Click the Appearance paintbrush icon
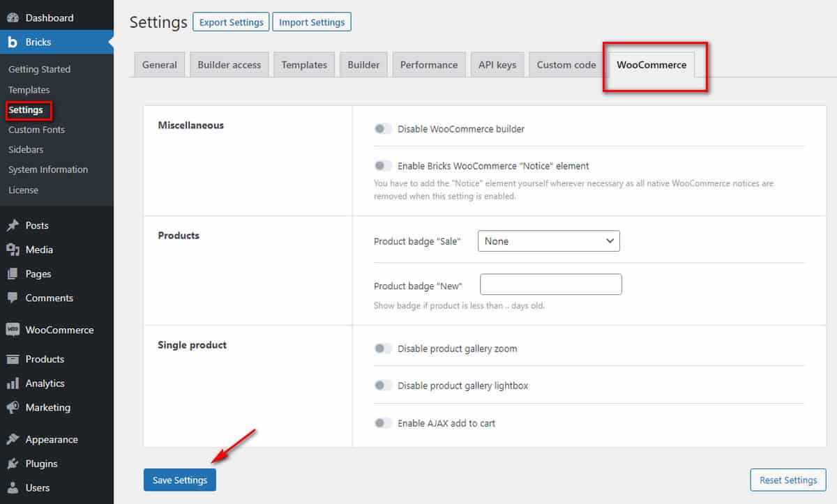 (x=13, y=439)
